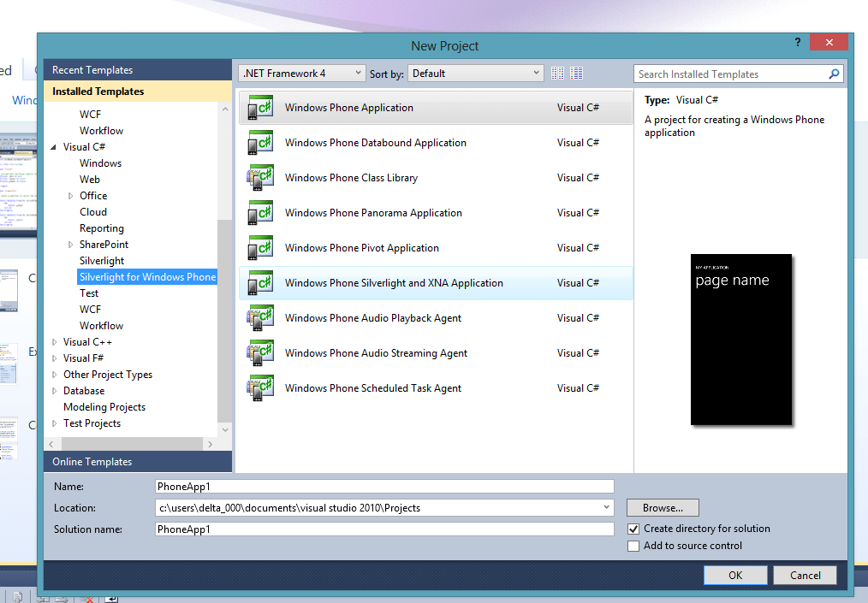
Task: Select the Web tree item
Action: (90, 180)
